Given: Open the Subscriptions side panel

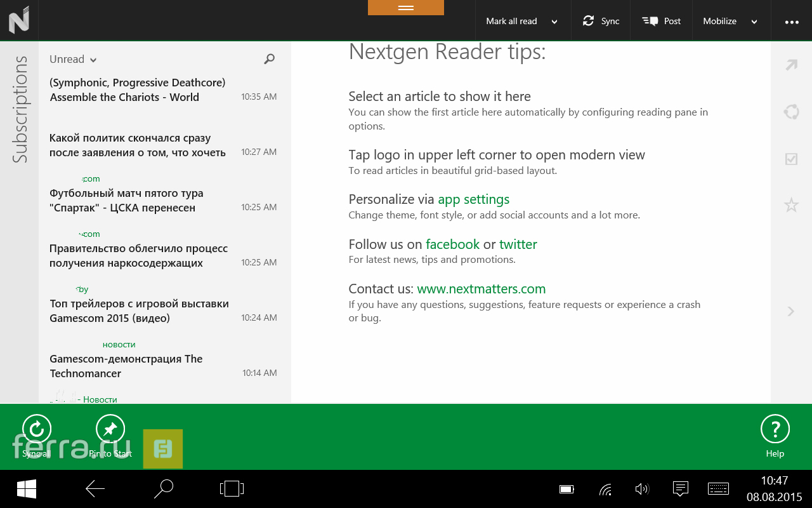Looking at the screenshot, I should (20, 109).
